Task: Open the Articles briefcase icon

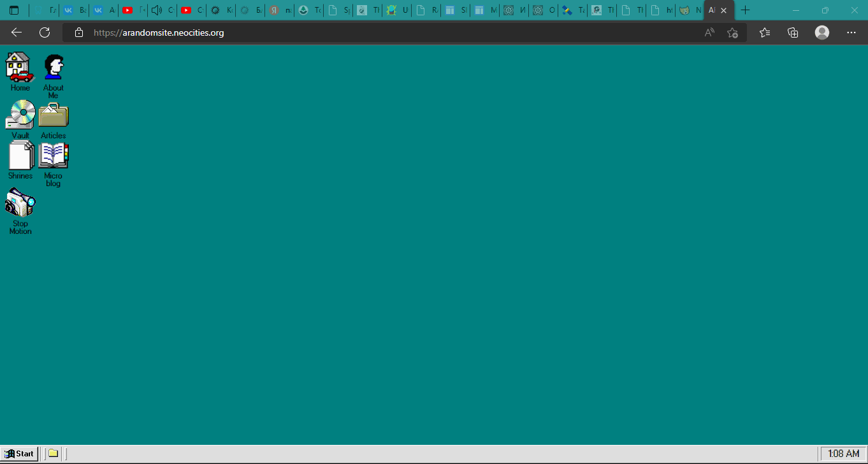Action: pyautogui.click(x=54, y=115)
